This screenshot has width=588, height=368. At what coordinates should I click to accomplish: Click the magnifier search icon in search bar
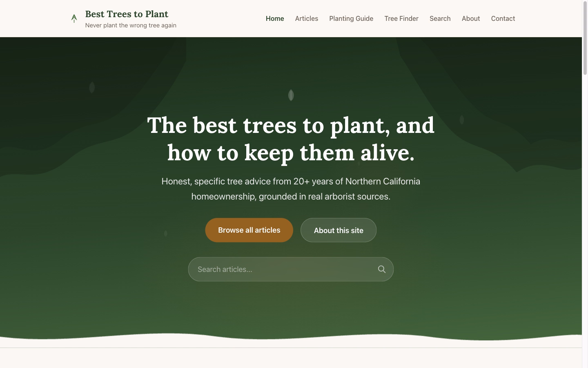382,269
